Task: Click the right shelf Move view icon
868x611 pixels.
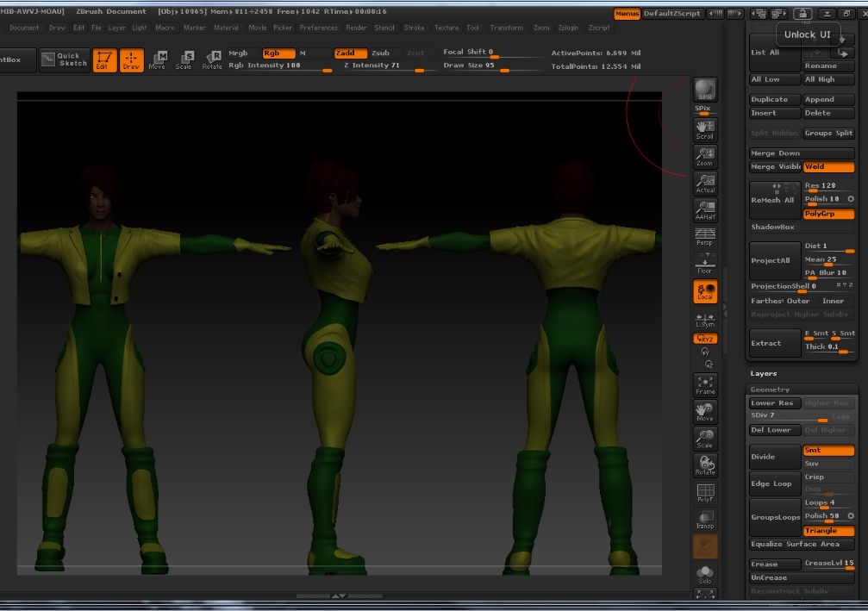Action: click(x=705, y=412)
